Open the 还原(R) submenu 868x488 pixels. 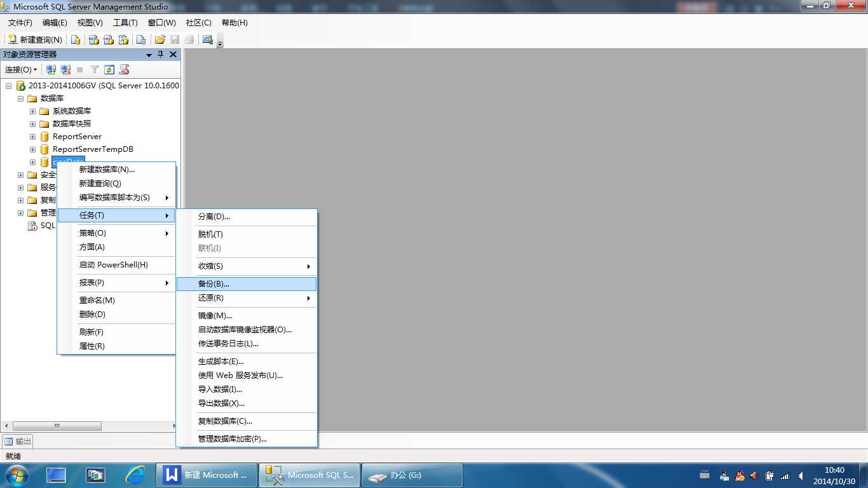pos(247,298)
